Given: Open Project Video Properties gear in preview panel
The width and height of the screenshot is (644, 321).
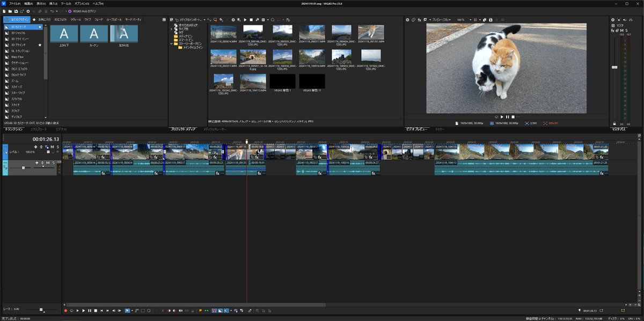Looking at the screenshot, I should tap(407, 20).
